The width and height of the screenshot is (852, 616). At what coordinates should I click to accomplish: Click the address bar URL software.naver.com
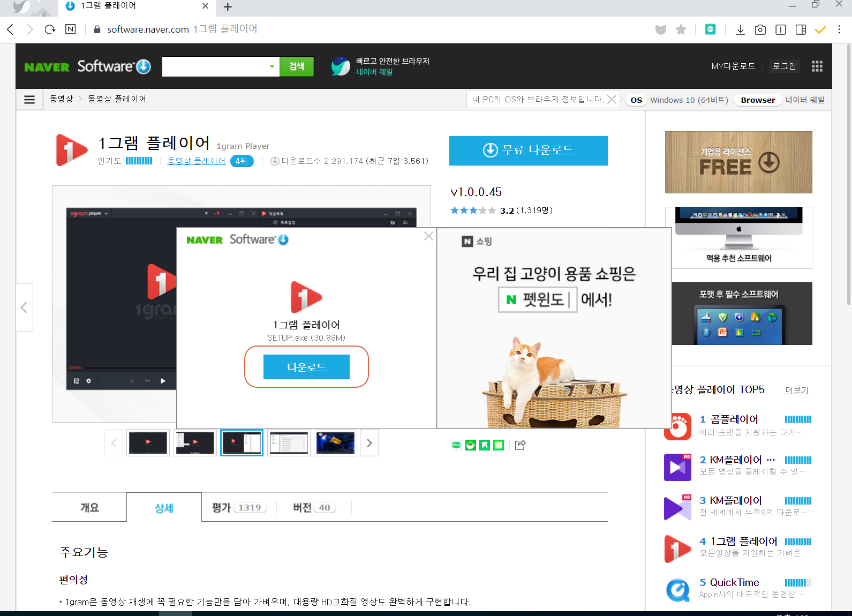[148, 29]
